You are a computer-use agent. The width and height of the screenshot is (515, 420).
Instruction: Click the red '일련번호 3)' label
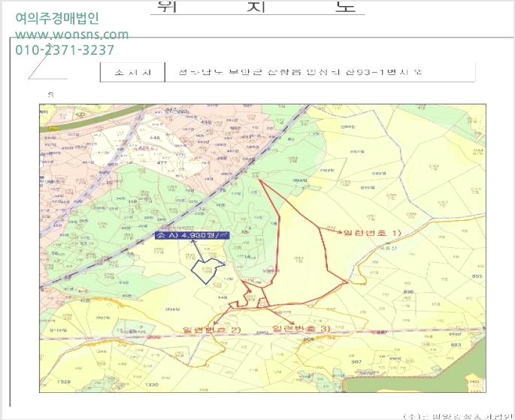[301, 328]
